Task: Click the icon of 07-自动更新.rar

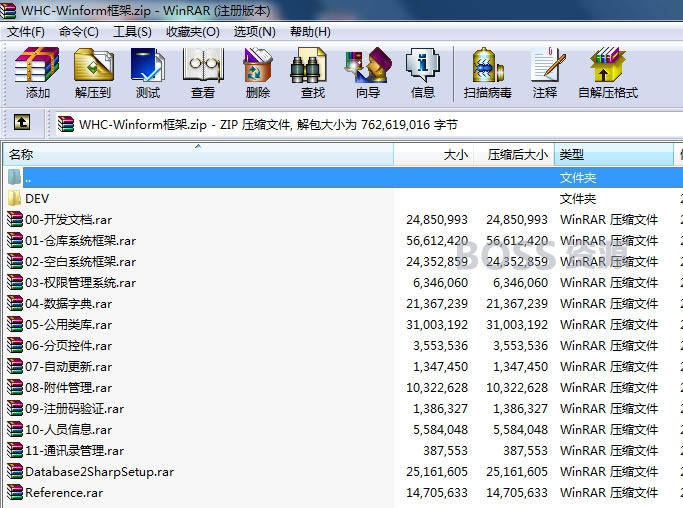Action: pos(15,366)
